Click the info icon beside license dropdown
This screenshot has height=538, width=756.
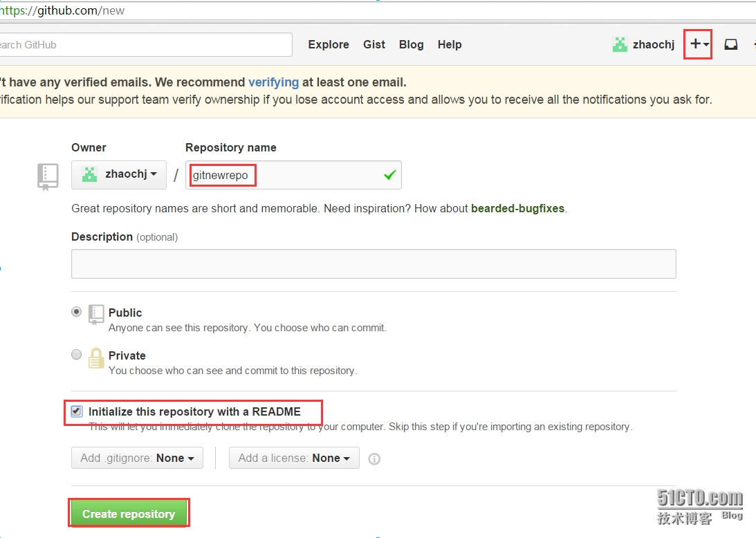click(374, 459)
